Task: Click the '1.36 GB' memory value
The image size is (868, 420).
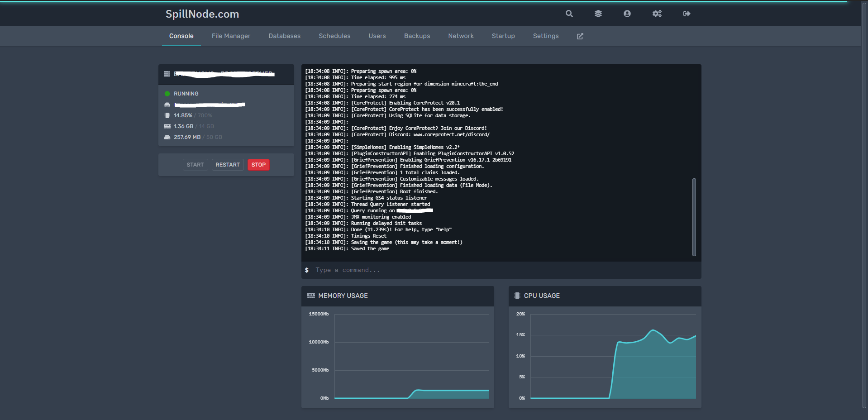Action: click(x=183, y=126)
